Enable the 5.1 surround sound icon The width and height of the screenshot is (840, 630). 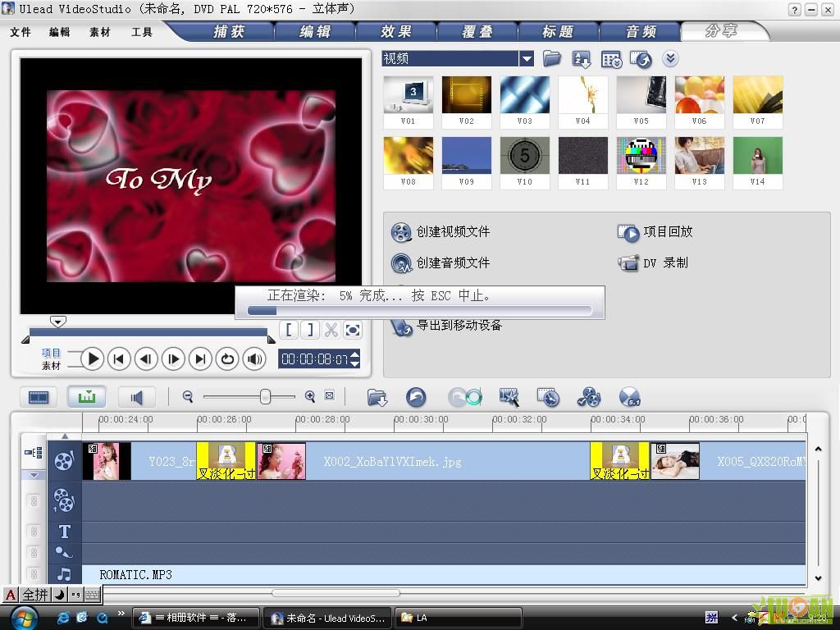(x=629, y=398)
